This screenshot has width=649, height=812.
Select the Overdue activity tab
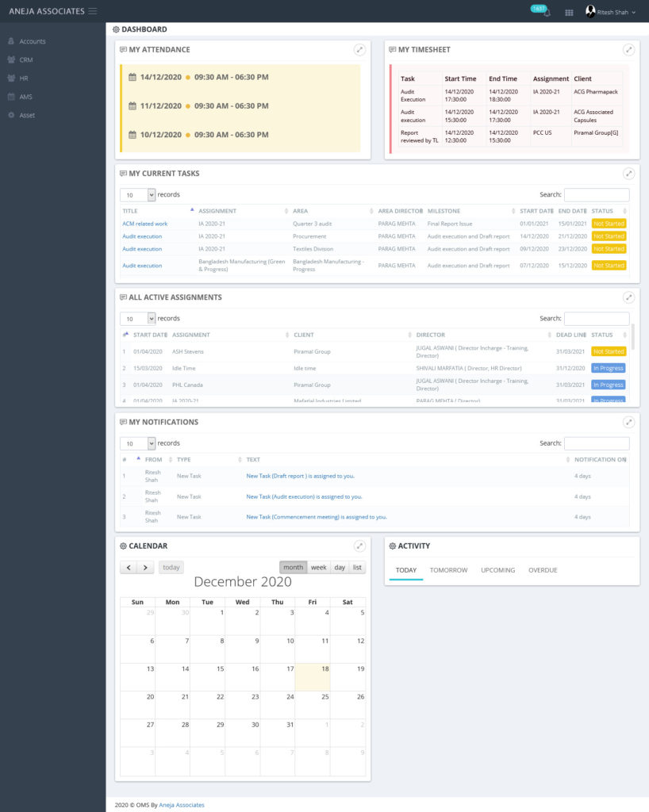coord(543,570)
